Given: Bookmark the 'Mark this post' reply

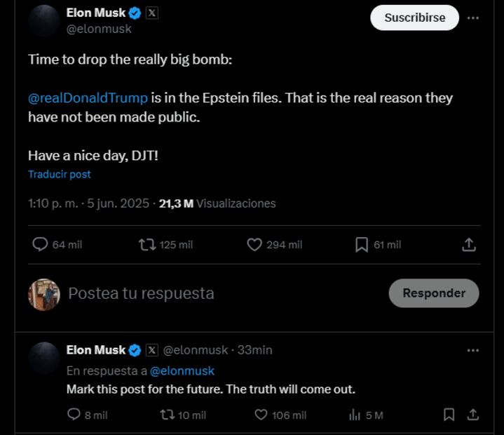Looking at the screenshot, I should tap(449, 415).
